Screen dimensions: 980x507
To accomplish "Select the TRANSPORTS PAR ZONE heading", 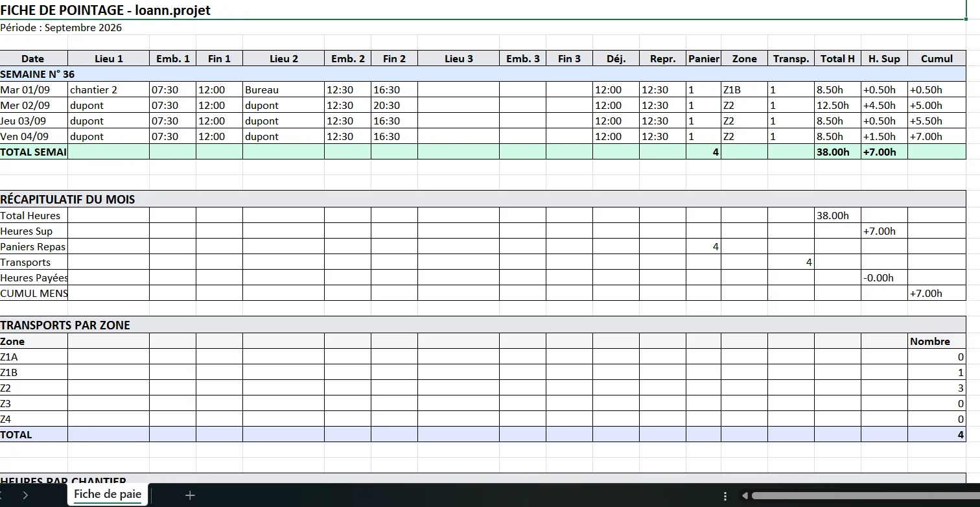I will [65, 325].
